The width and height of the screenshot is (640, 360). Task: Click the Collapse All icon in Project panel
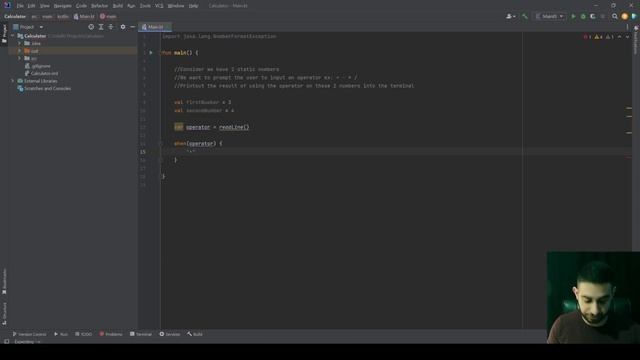click(x=111, y=27)
